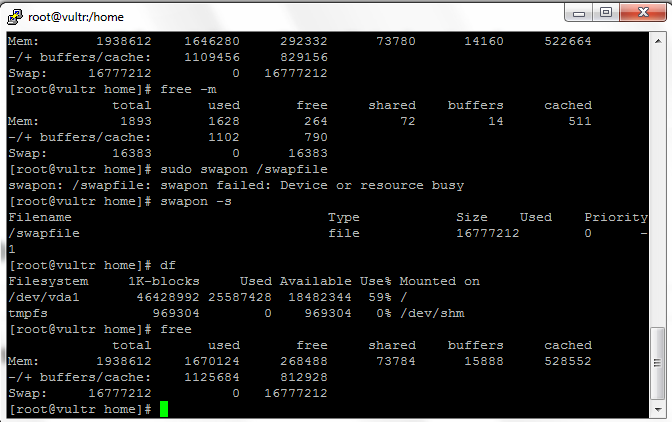The height and width of the screenshot is (422, 672).
Task: Click the '46428992' 1K-blocks value
Action: coord(168,297)
